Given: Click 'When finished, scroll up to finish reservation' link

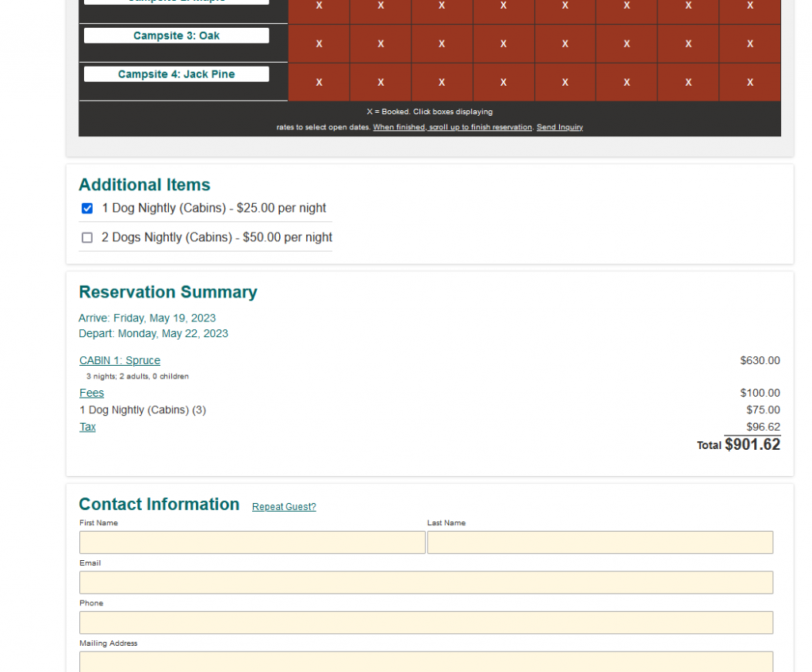Looking at the screenshot, I should [452, 127].
